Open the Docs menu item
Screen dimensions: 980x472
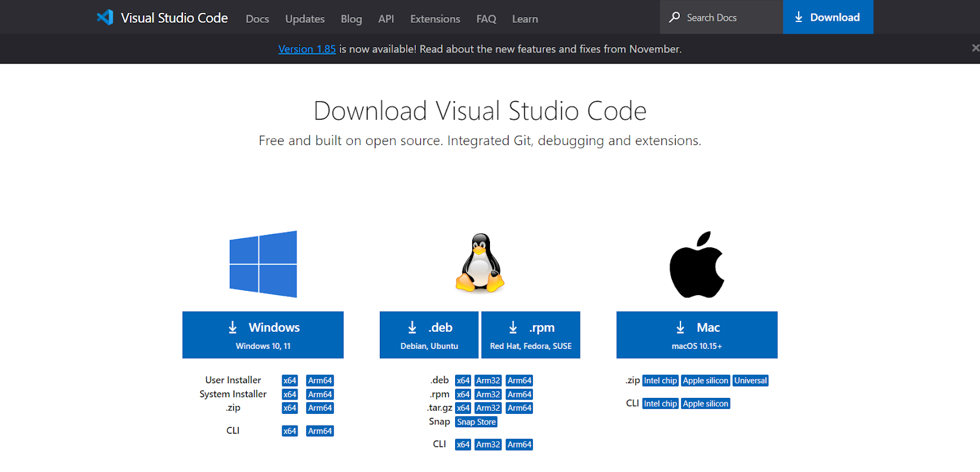257,19
